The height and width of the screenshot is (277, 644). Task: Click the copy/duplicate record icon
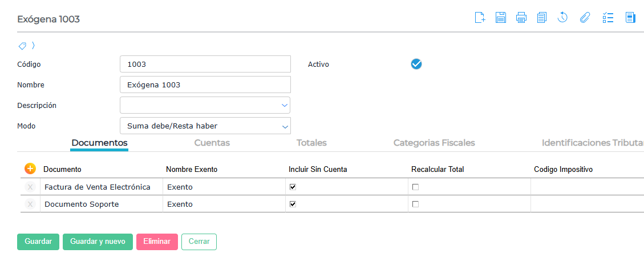click(542, 18)
